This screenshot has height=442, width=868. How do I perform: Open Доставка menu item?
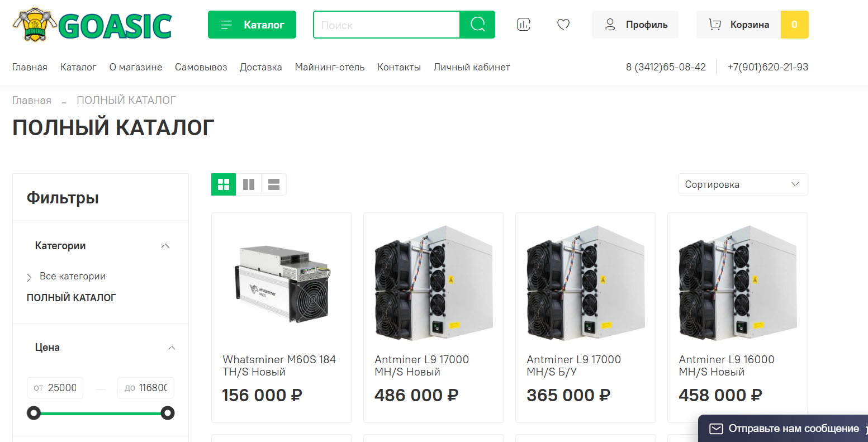tap(261, 67)
